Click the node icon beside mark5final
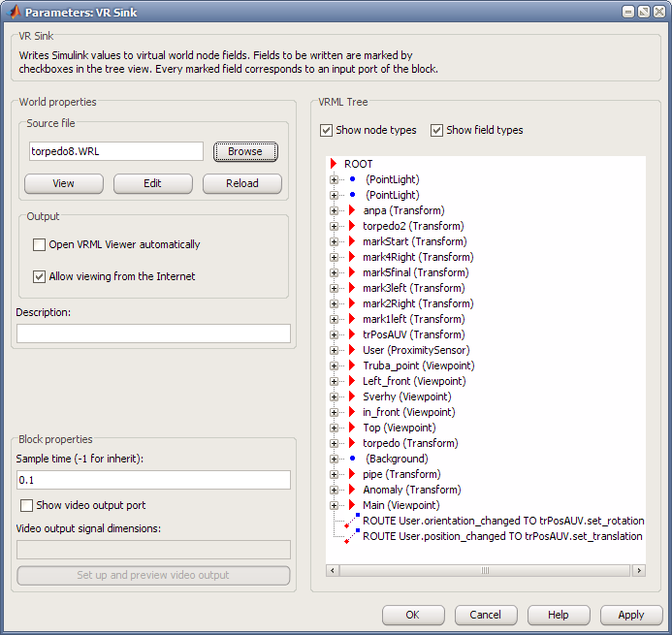The width and height of the screenshot is (672, 635). [352, 272]
